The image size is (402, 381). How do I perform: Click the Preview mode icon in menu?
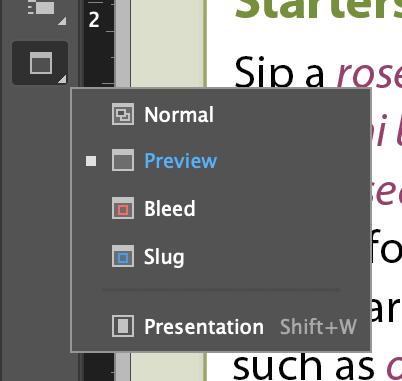pos(123,160)
